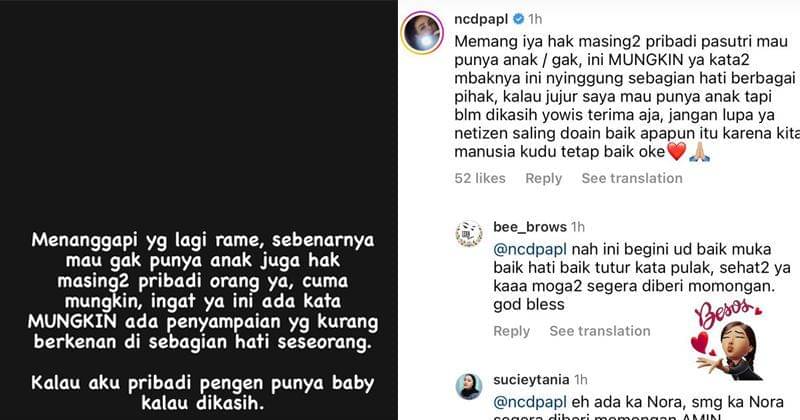Tap the story line about pengen punya baby
The height and width of the screenshot is (420, 800).
(x=203, y=393)
